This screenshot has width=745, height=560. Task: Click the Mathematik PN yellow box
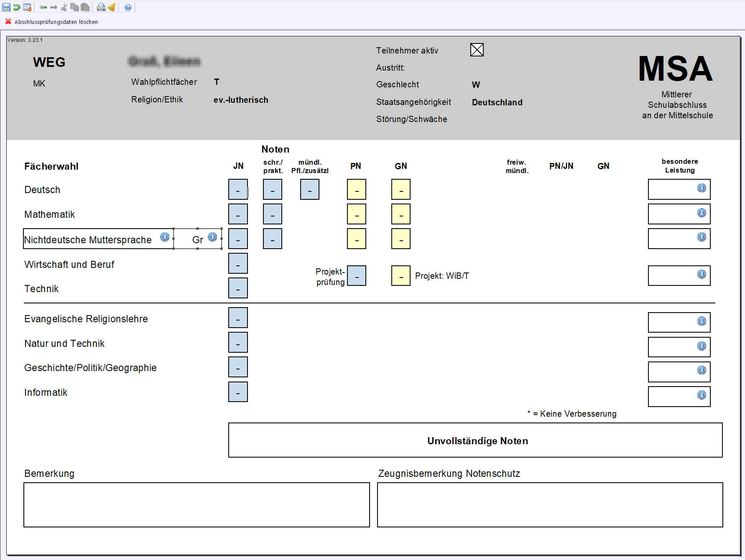coord(357,214)
